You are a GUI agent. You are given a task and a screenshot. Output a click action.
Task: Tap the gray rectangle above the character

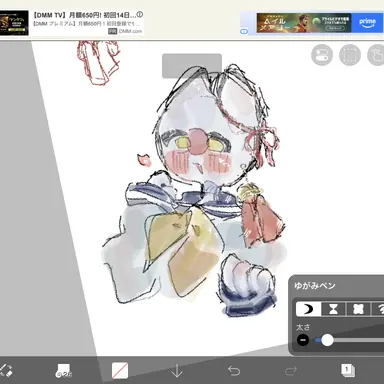(x=192, y=66)
